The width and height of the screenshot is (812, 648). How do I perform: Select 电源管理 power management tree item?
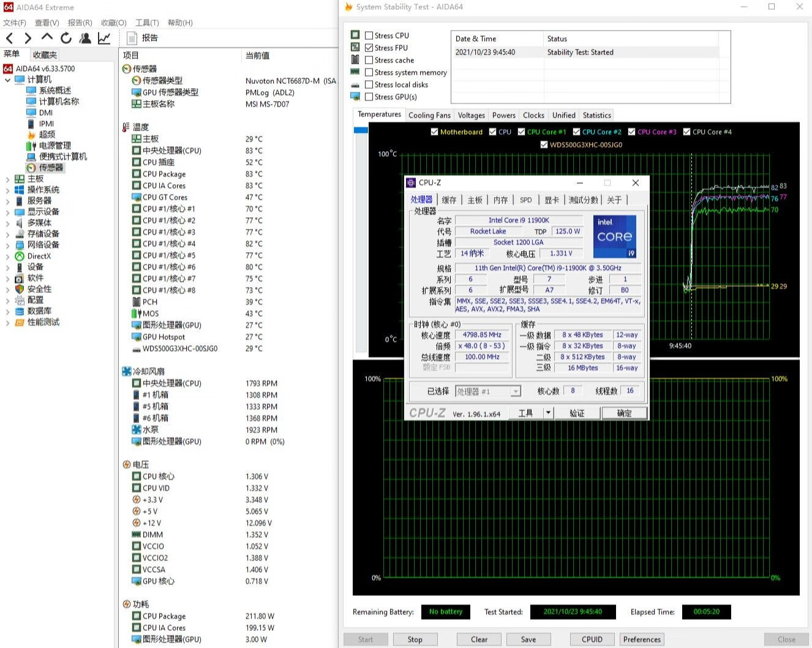pyautogui.click(x=55, y=145)
